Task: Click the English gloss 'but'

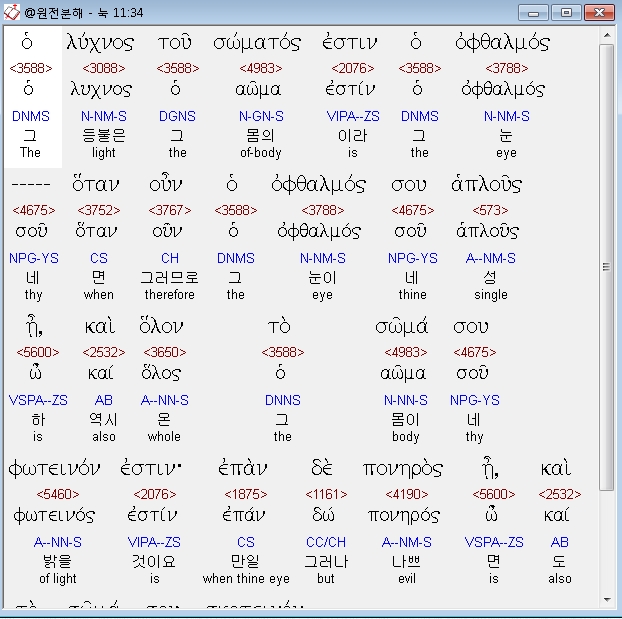Action: point(326,579)
